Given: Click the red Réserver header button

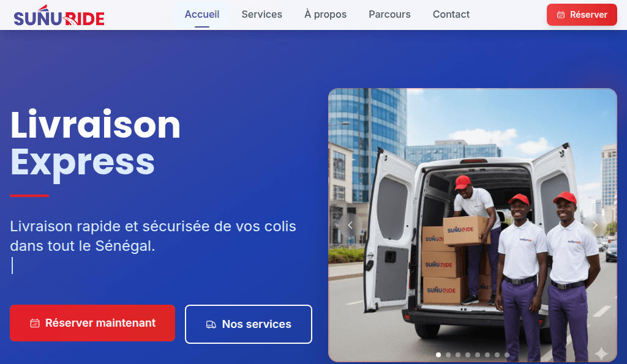Looking at the screenshot, I should (x=582, y=15).
